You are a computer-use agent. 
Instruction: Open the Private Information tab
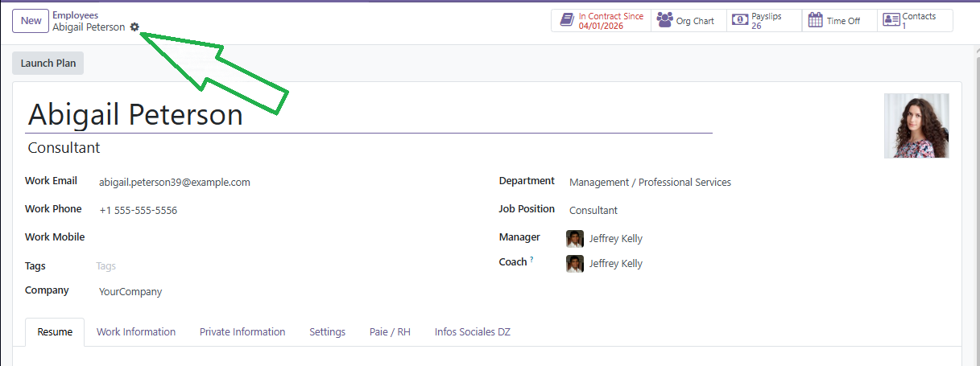tap(242, 331)
